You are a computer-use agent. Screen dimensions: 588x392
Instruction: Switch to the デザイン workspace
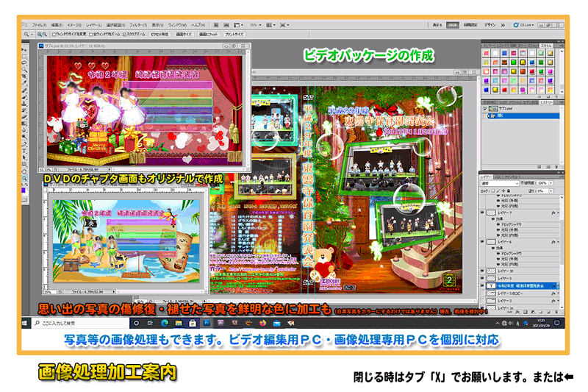(490, 25)
